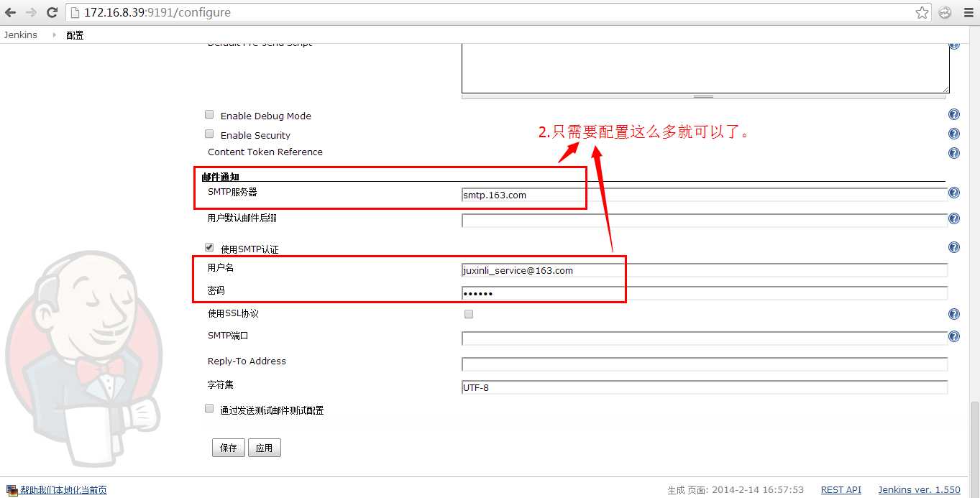Open 帮助我们本地化当前页 link

pyautogui.click(x=63, y=490)
